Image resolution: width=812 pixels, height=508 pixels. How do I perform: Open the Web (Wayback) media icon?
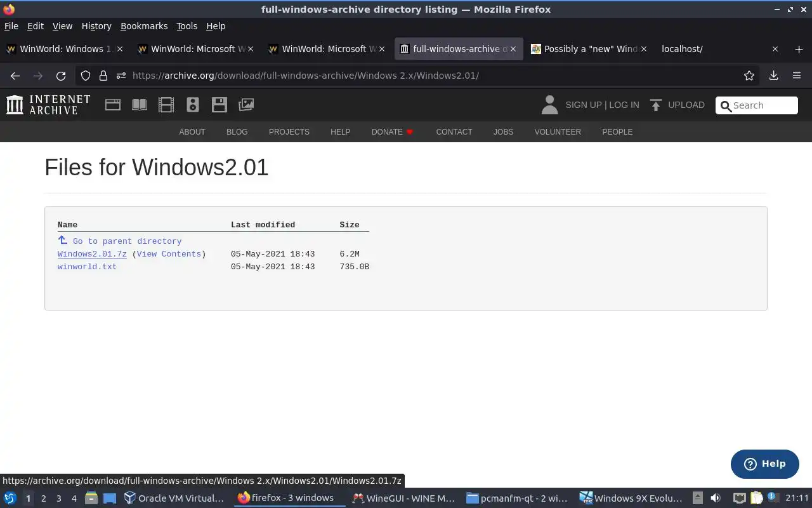[113, 105]
